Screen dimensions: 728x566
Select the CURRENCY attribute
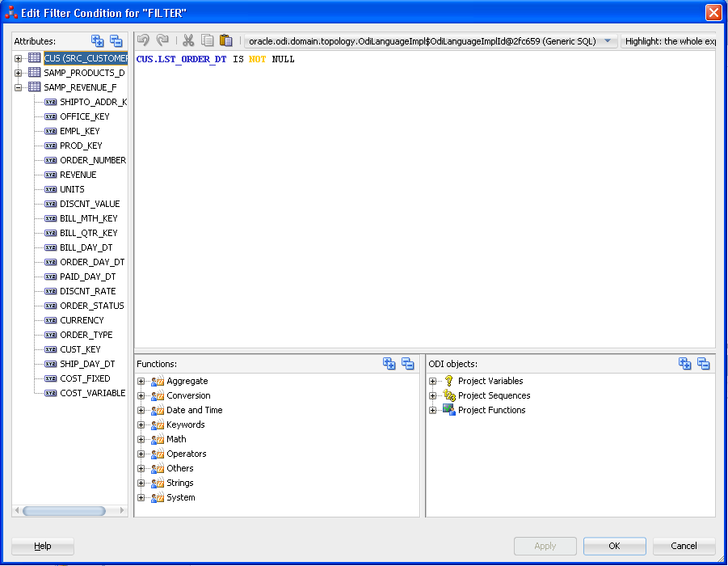(82, 320)
